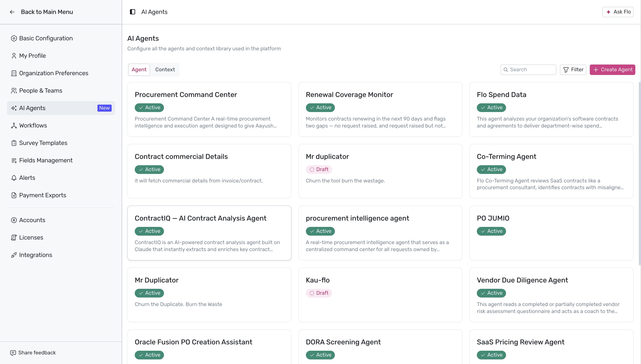This screenshot has height=364, width=641.
Task: Click the Integrations plug icon
Action: pyautogui.click(x=14, y=255)
